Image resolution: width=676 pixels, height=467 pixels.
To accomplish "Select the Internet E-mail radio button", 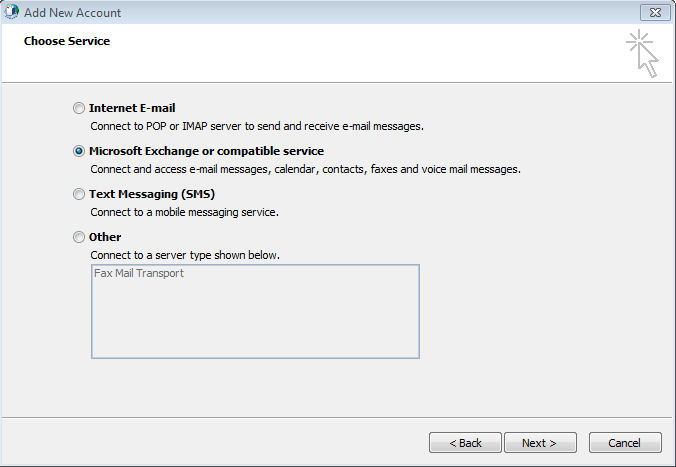I will click(79, 108).
